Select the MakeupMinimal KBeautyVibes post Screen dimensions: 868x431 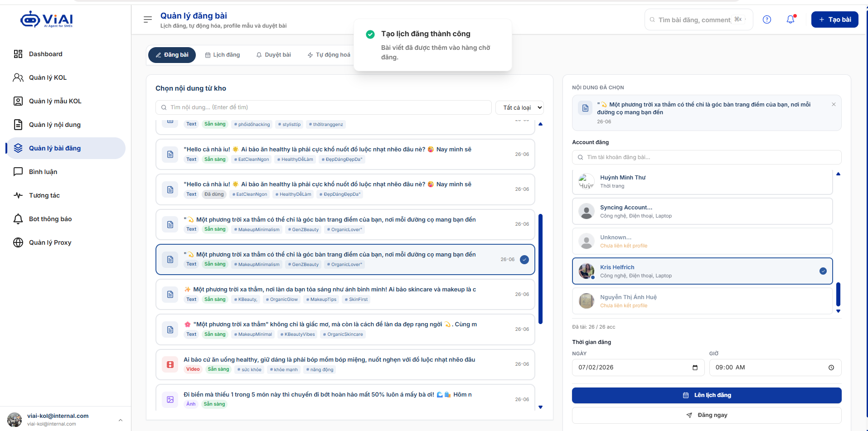coord(345,329)
